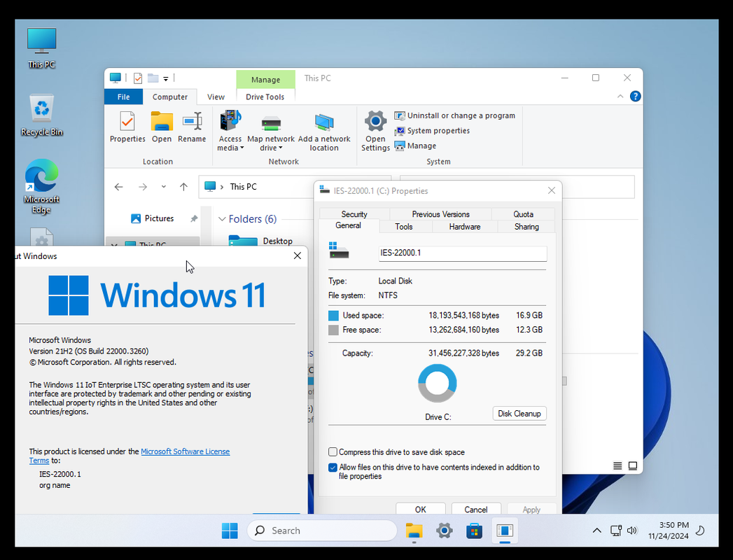This screenshot has height=560, width=733.
Task: Click the Manage contextual tab
Action: click(x=265, y=80)
